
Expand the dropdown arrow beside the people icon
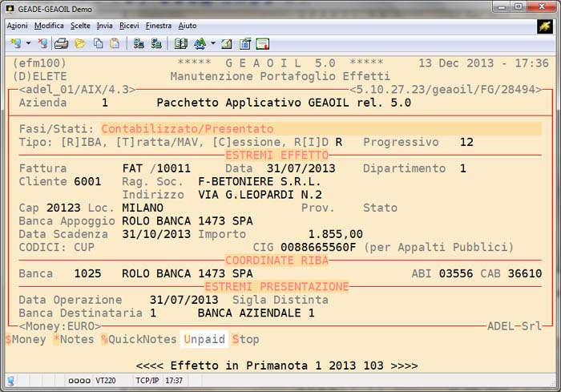coord(212,43)
